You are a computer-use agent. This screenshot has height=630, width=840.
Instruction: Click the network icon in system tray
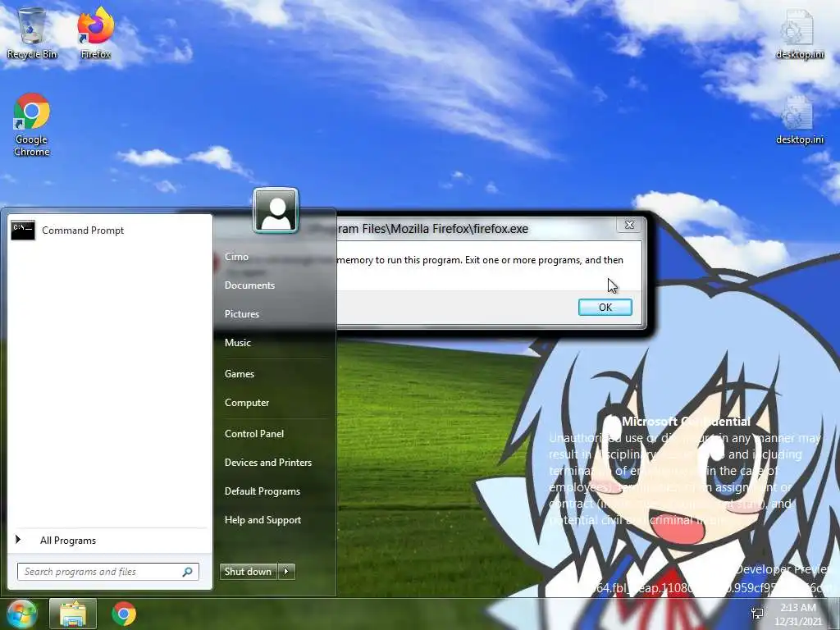pyautogui.click(x=757, y=614)
